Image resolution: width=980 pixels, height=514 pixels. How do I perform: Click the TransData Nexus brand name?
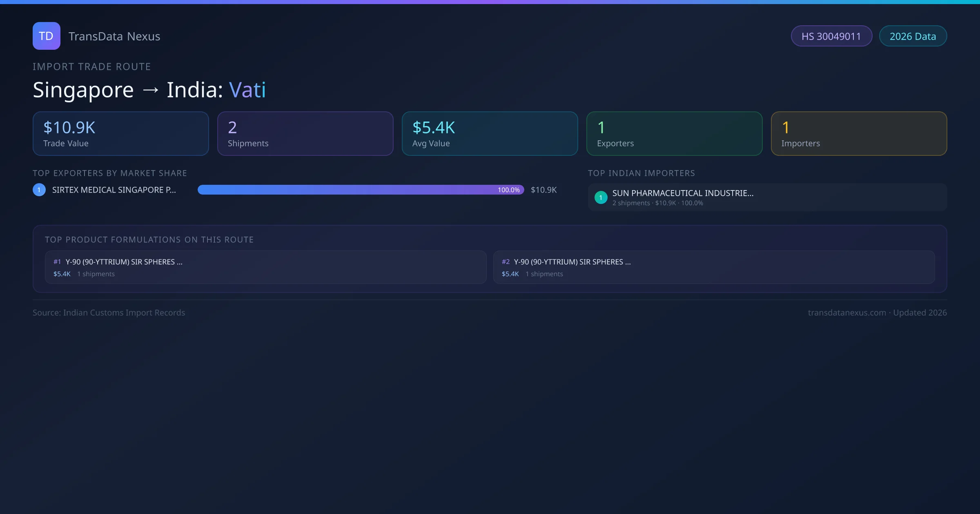pos(114,36)
